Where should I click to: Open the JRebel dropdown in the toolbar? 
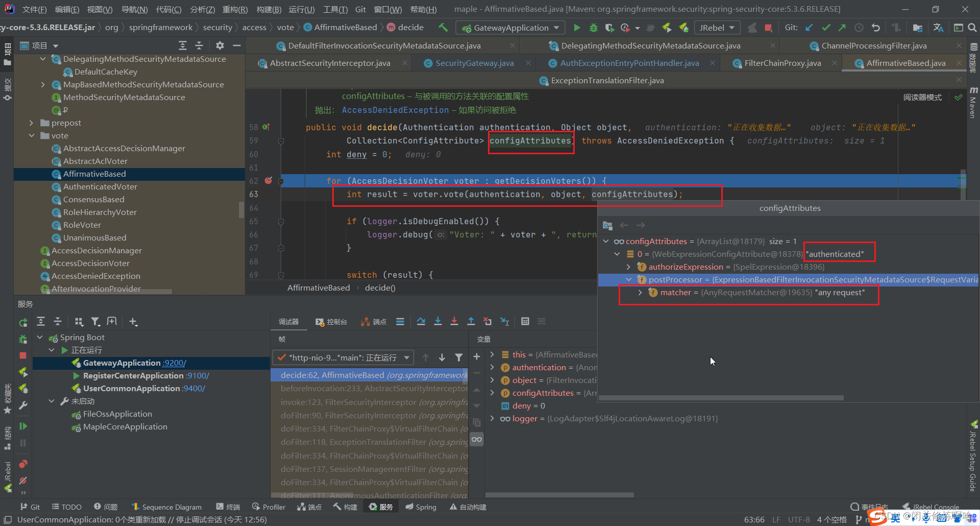[x=717, y=28]
